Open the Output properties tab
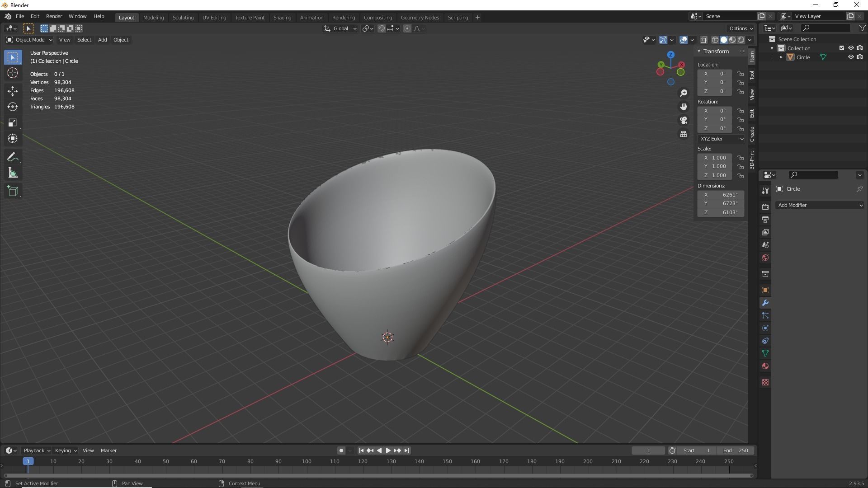Viewport: 868px width, 488px height. (x=765, y=219)
